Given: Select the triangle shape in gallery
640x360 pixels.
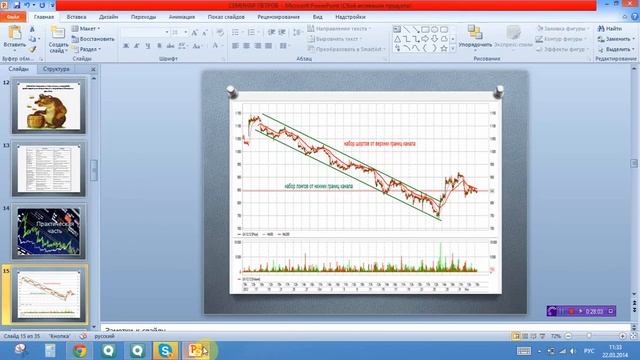Looking at the screenshot, I should click(x=397, y=39).
